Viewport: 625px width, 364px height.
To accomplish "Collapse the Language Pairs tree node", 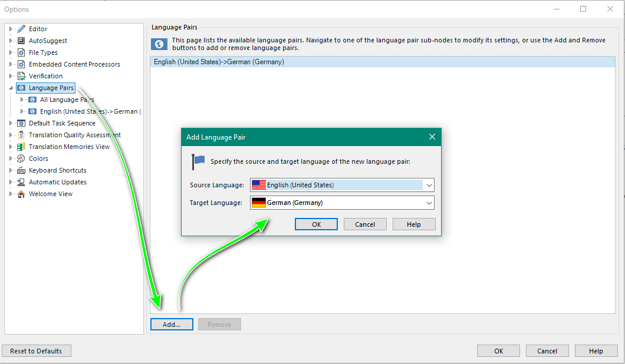I will point(11,88).
